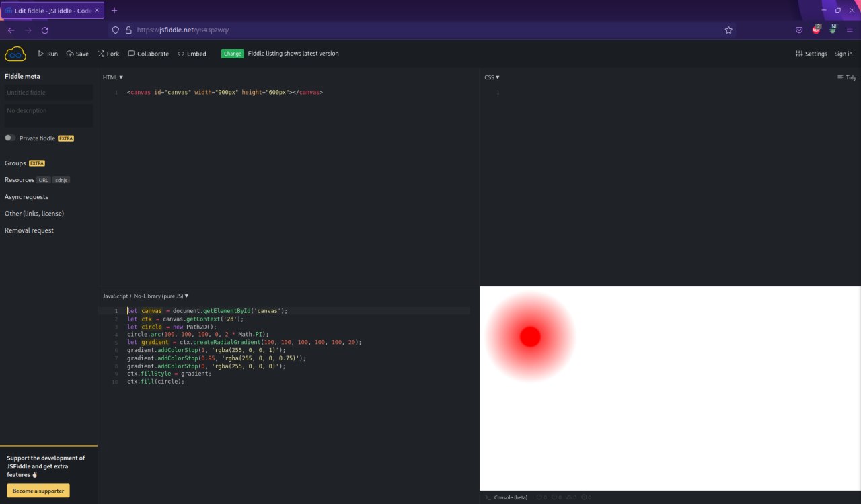
Task: Open the Collaborate panel
Action: tap(147, 53)
